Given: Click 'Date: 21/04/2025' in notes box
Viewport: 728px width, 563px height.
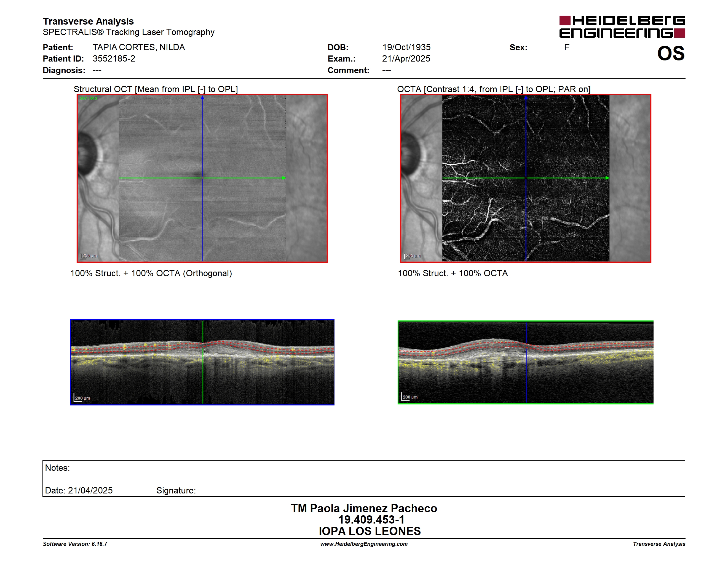Looking at the screenshot, I should (x=79, y=490).
